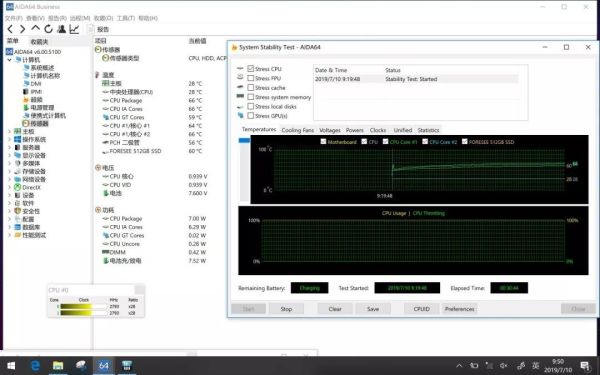Expand the 主板 tree node arrow

[x=9, y=131]
